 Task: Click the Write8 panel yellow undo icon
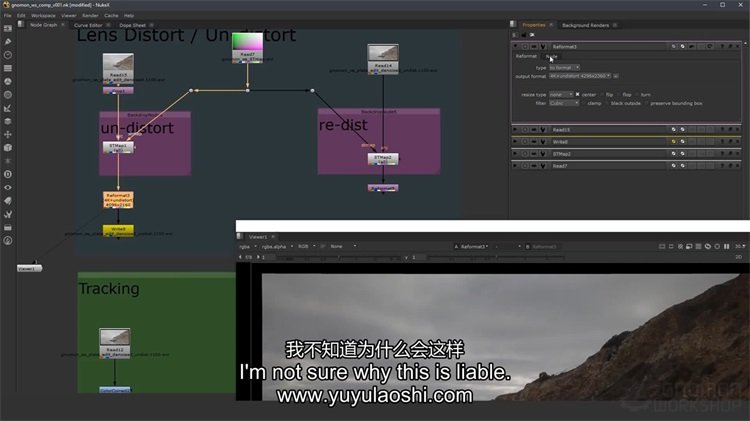673,142
